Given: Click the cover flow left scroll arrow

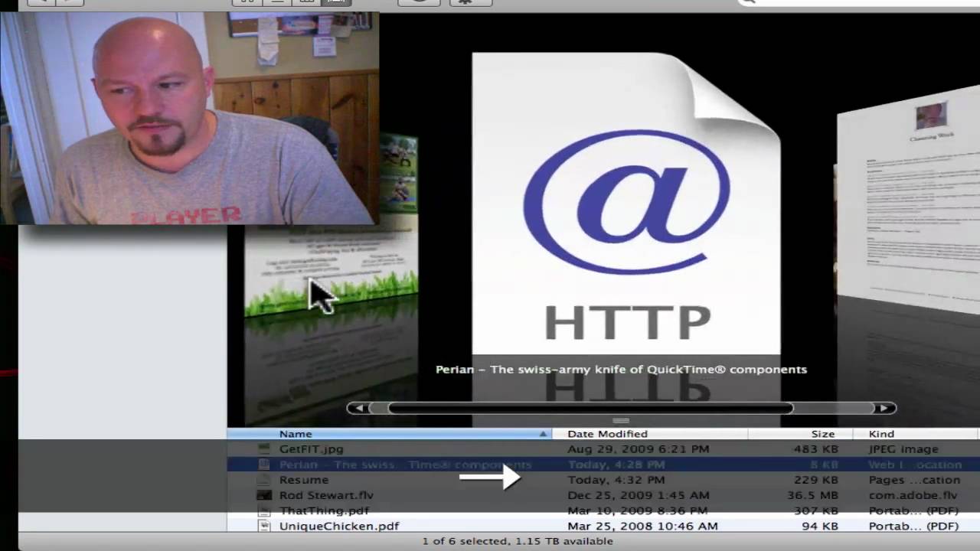Looking at the screenshot, I should 358,408.
